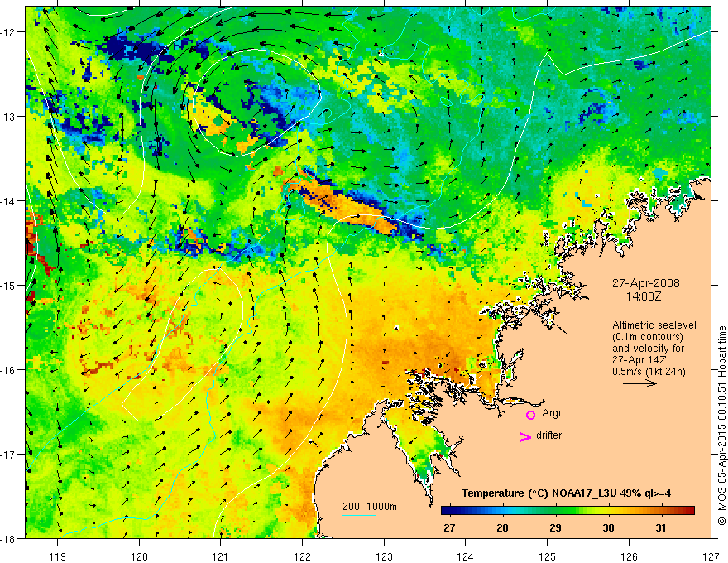
Task: Click the '-13' latitude axis label
Action: pos(8,117)
